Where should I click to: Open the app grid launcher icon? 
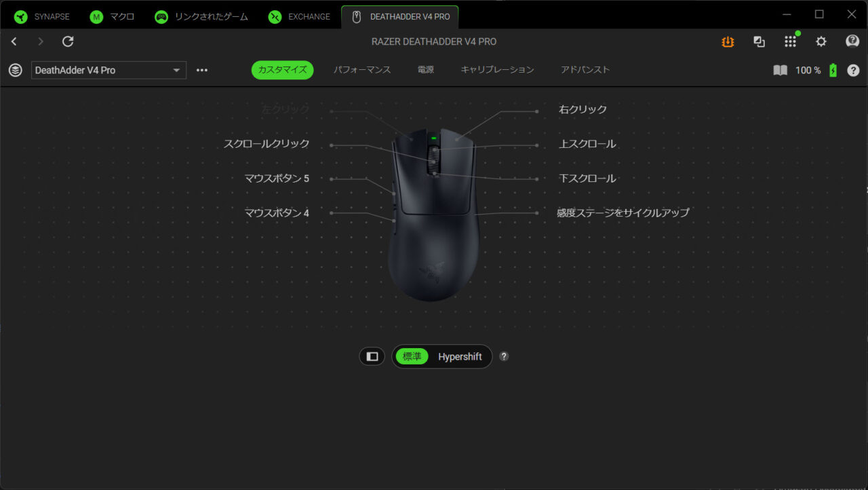pyautogui.click(x=790, y=41)
